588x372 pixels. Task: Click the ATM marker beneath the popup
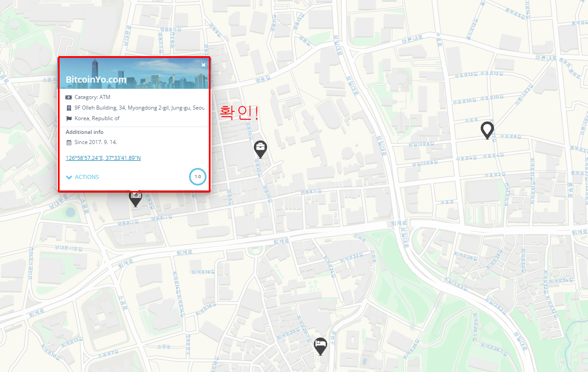(135, 199)
